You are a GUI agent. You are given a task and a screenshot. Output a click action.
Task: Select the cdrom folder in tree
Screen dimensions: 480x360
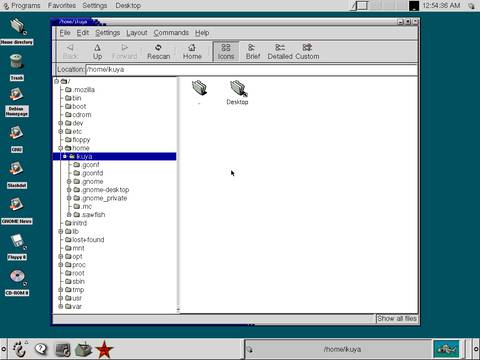(x=78, y=115)
